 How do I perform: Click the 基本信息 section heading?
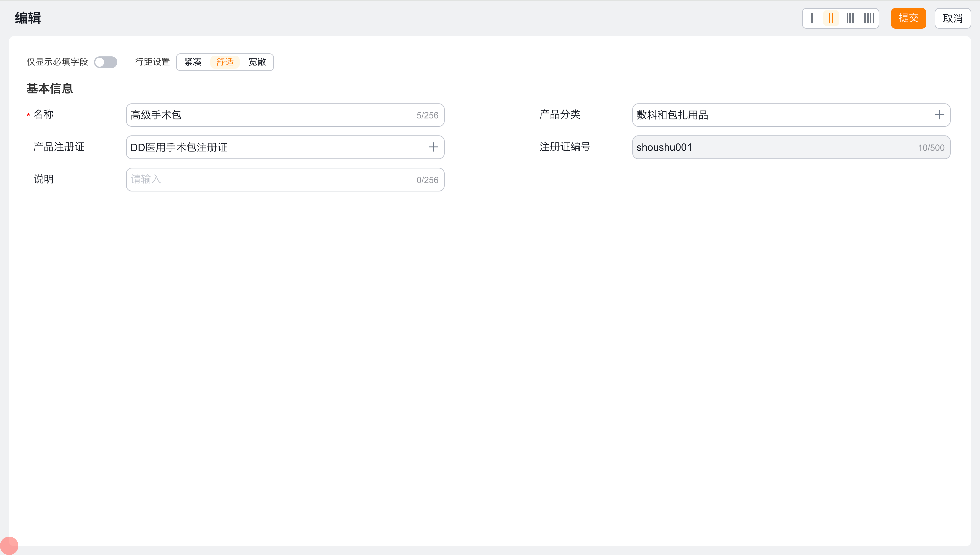[x=50, y=88]
